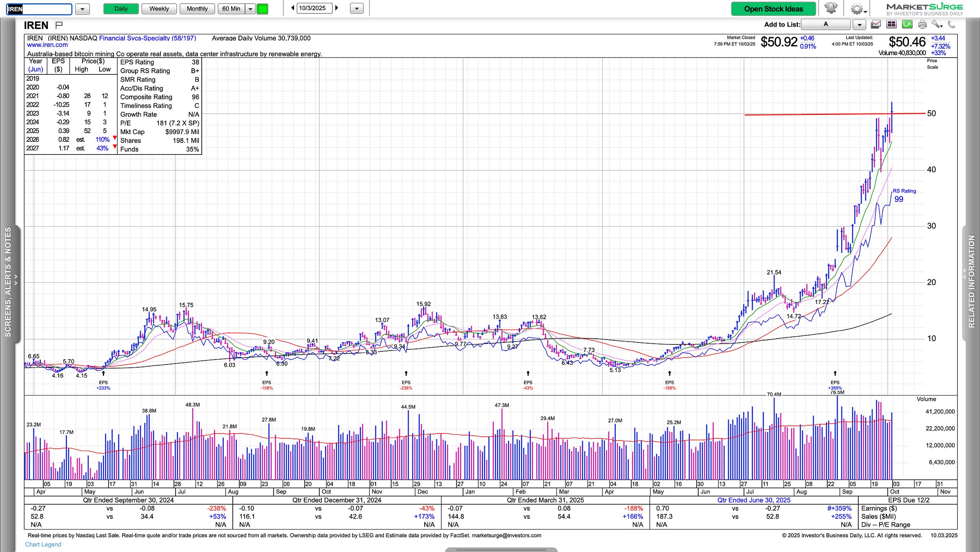Click the Open Stock Ideas button

click(x=773, y=9)
